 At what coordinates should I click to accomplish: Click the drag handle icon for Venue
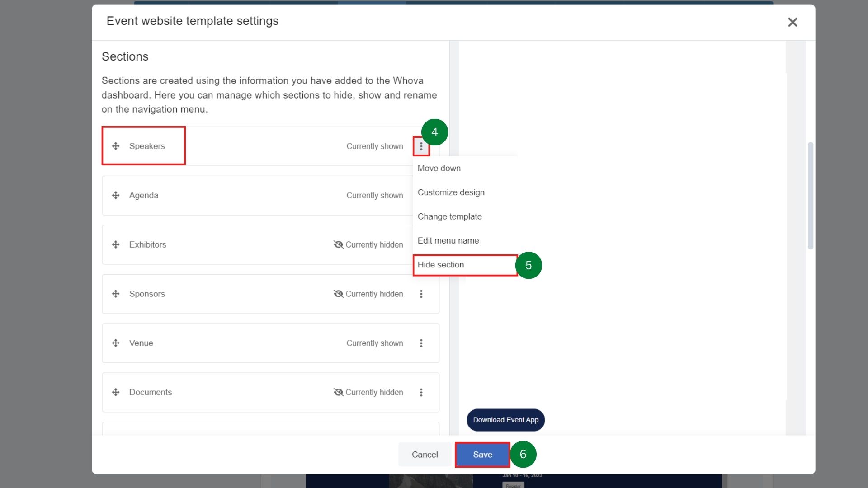coord(116,343)
